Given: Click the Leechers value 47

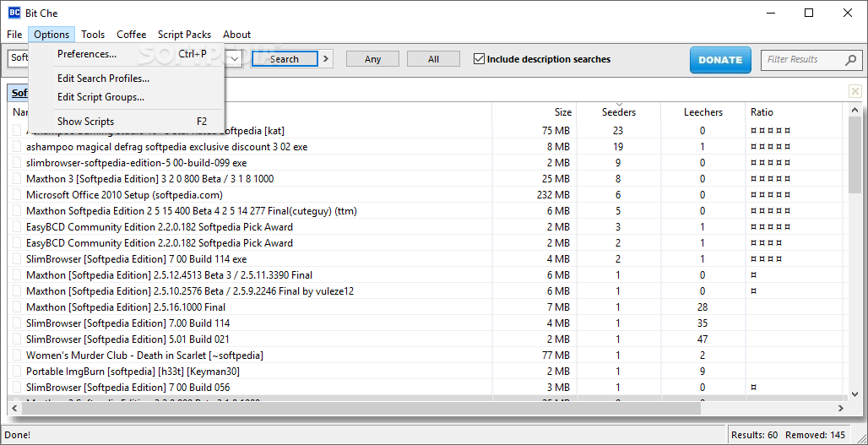Looking at the screenshot, I should [703, 339].
